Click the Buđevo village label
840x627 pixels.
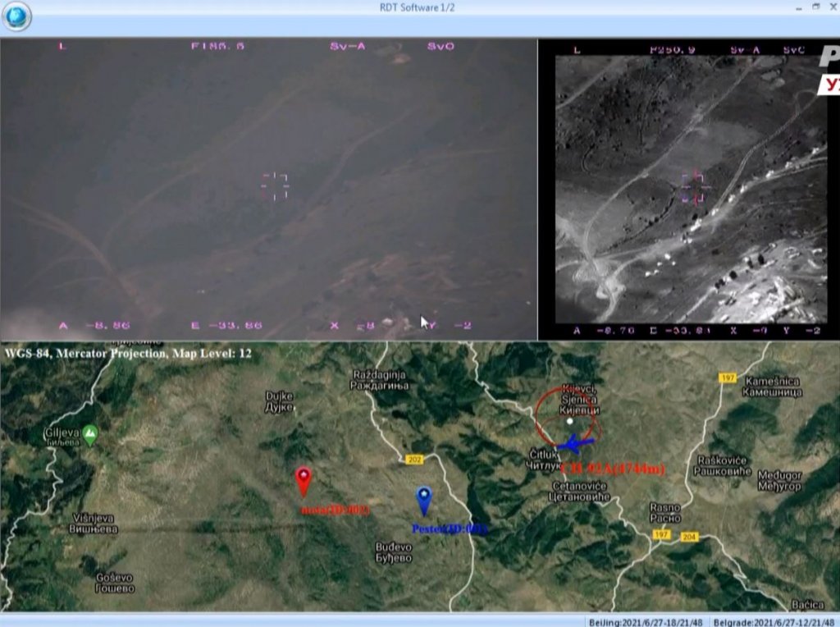tap(393, 552)
